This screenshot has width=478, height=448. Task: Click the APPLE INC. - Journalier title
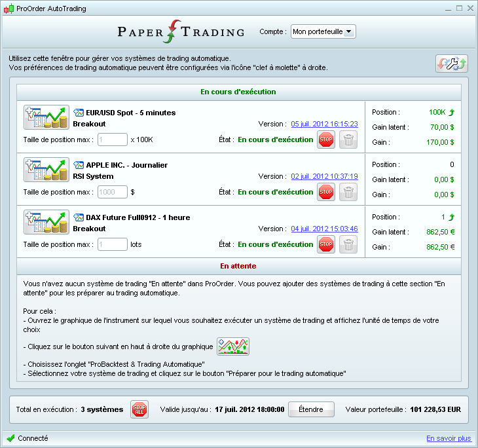pyautogui.click(x=127, y=165)
